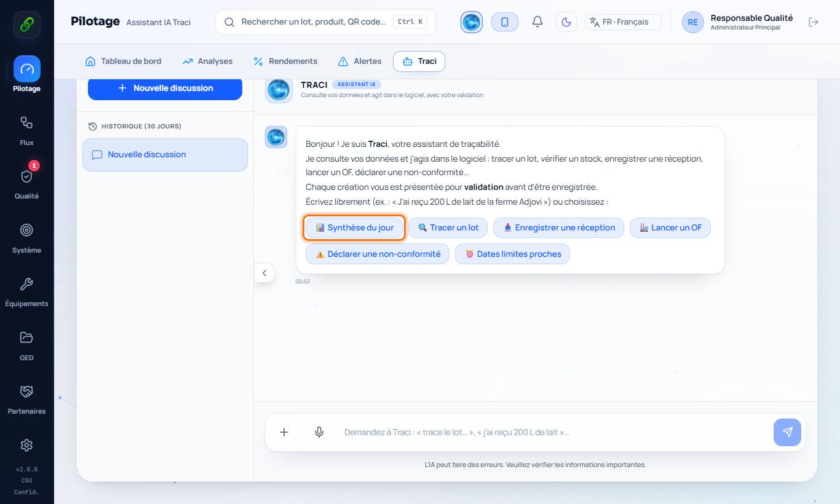Toggle the Traci assistant orb button in header
The image size is (840, 504).
pos(472,22)
